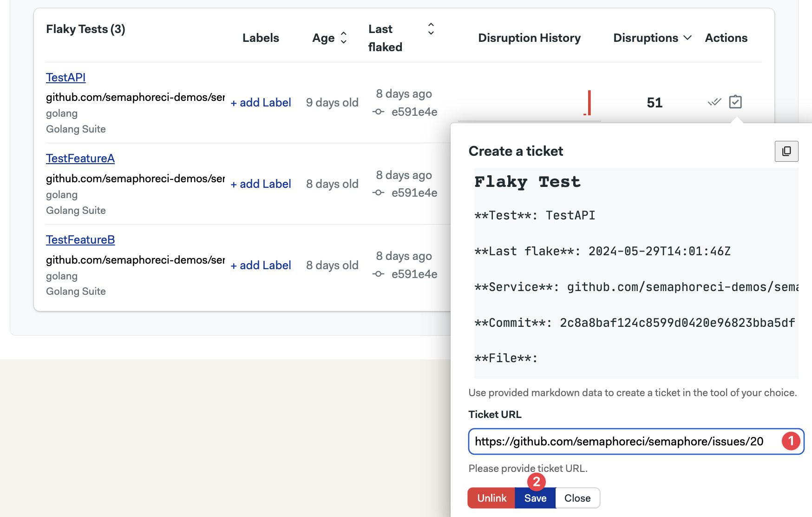Click the '**Service**' markdown line

click(x=636, y=287)
